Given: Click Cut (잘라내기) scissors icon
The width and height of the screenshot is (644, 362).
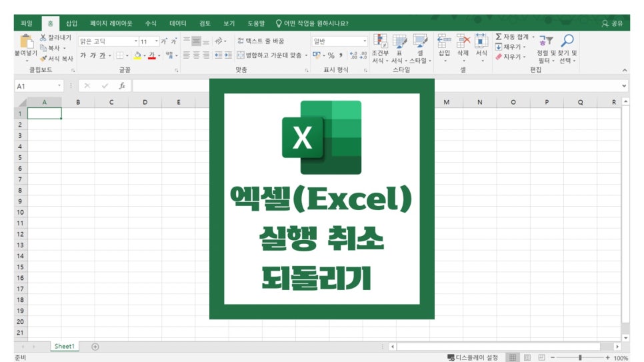Looking at the screenshot, I should pos(43,37).
